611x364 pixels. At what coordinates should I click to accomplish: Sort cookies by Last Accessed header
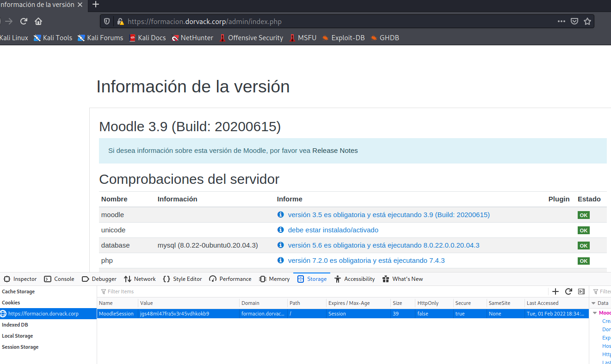coord(556,303)
